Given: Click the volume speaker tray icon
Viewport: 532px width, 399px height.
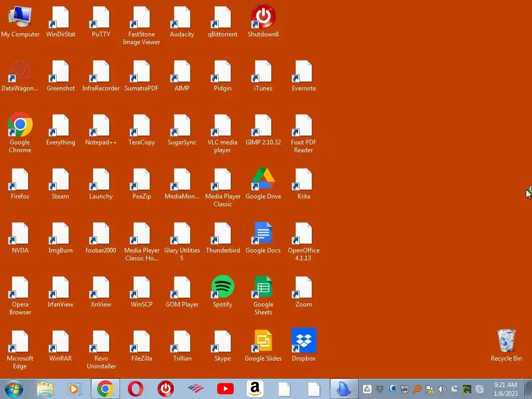Looking at the screenshot, I should tap(442, 389).
